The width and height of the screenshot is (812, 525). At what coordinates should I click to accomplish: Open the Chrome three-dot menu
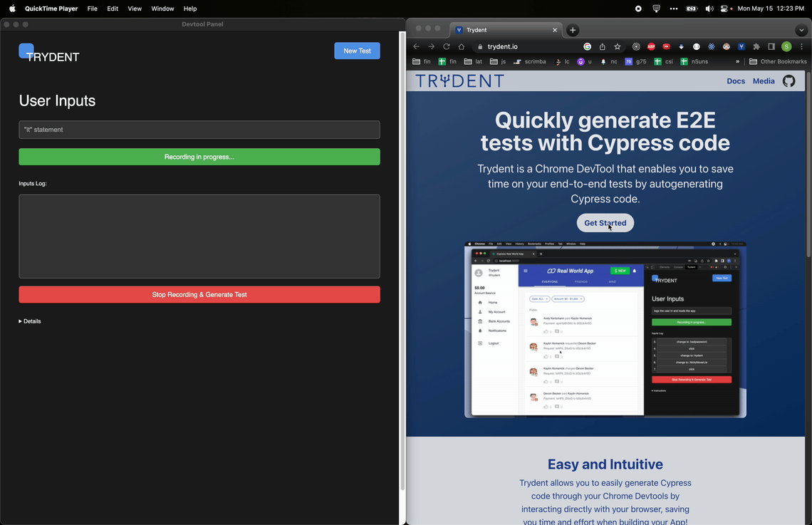coord(801,46)
